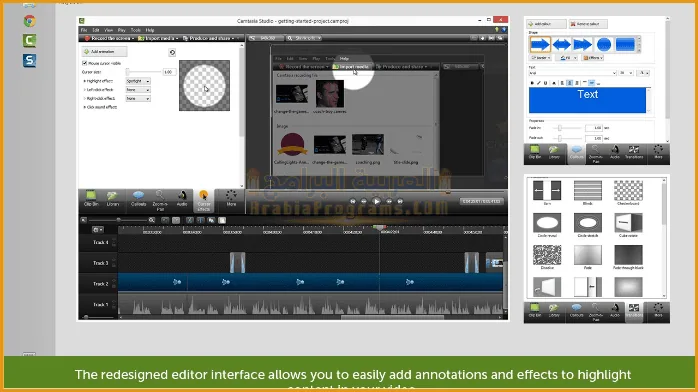Toggle center text alignment in callout
This screenshot has height=392, width=698.
[569, 83]
